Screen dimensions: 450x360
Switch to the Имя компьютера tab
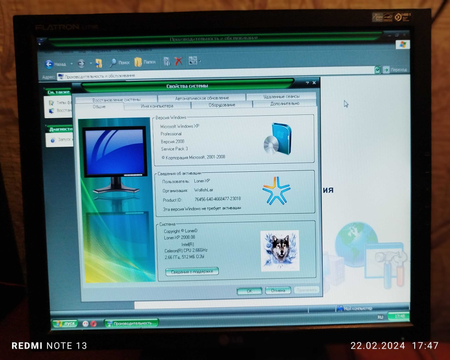[x=157, y=106]
